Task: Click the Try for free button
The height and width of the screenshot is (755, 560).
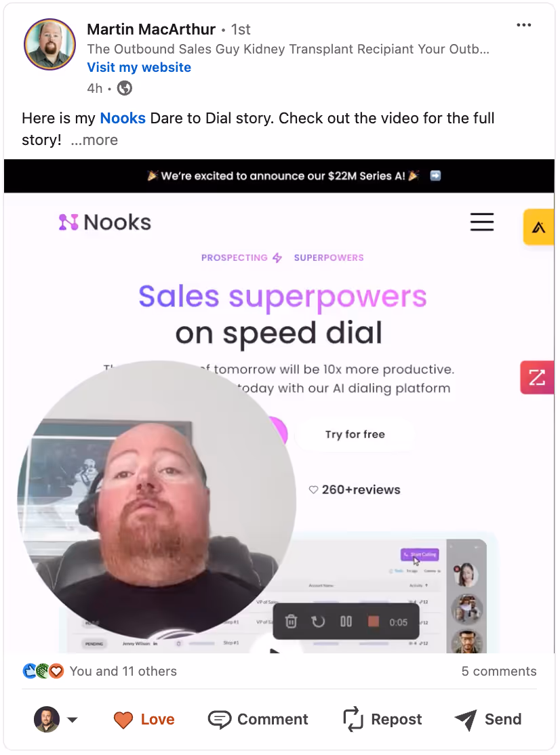Action: click(355, 434)
